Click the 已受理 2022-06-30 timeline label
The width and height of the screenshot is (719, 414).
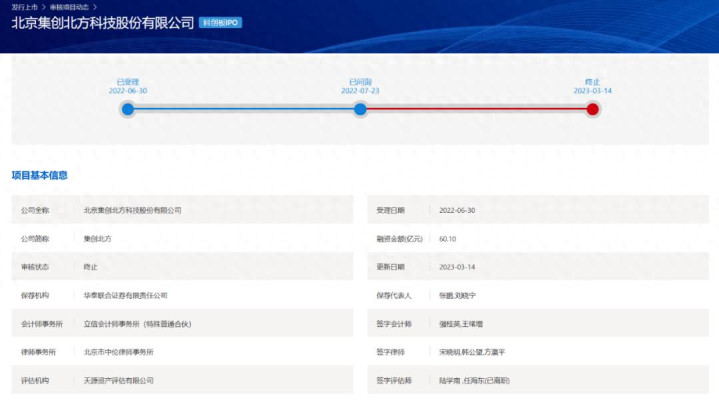click(x=128, y=86)
